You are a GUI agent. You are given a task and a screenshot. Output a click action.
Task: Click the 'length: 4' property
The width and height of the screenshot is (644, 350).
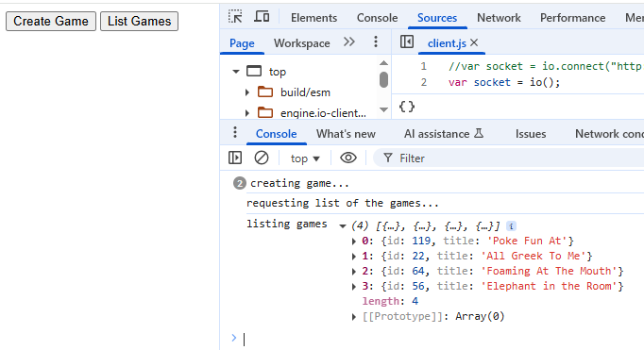pyautogui.click(x=390, y=301)
